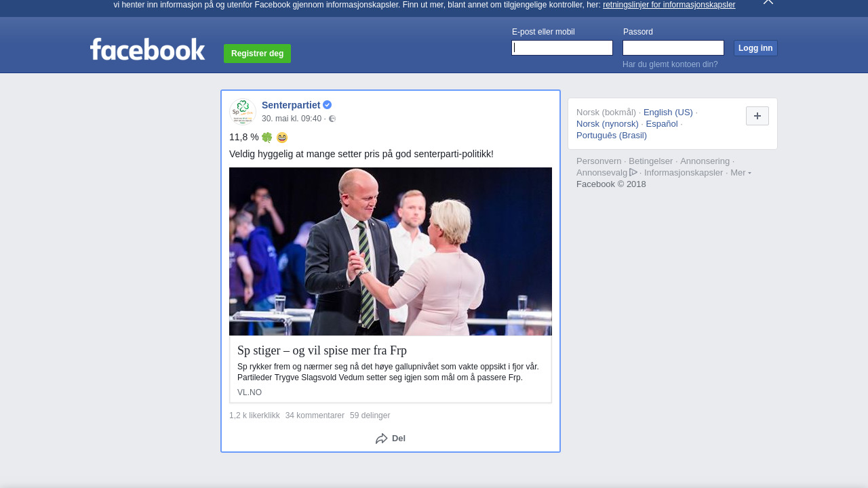Open the Personvern footer link
The width and height of the screenshot is (868, 488).
click(599, 161)
